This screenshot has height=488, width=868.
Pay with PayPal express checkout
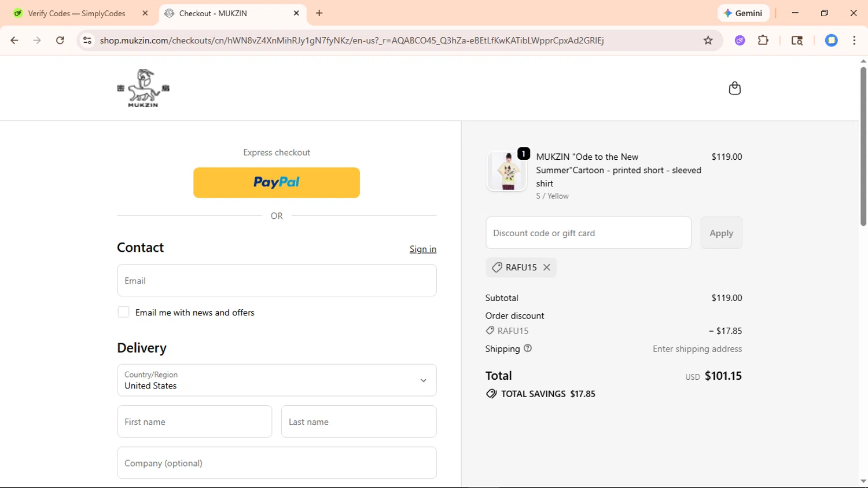tap(277, 182)
